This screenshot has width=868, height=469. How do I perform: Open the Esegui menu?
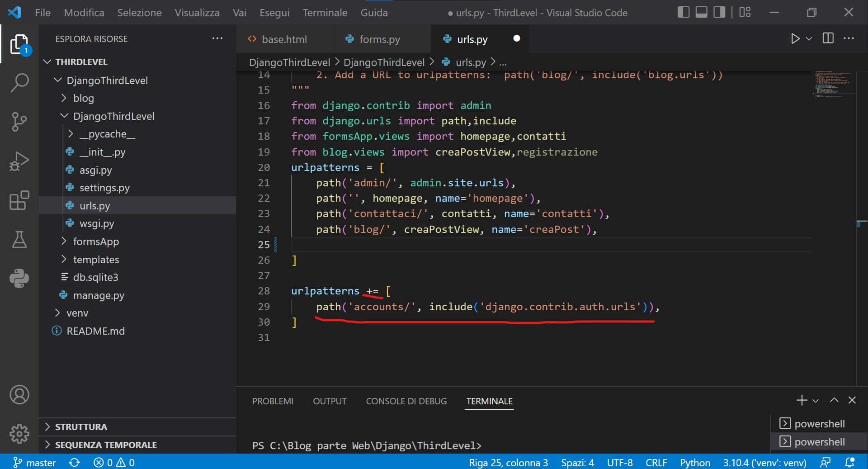pyautogui.click(x=274, y=13)
